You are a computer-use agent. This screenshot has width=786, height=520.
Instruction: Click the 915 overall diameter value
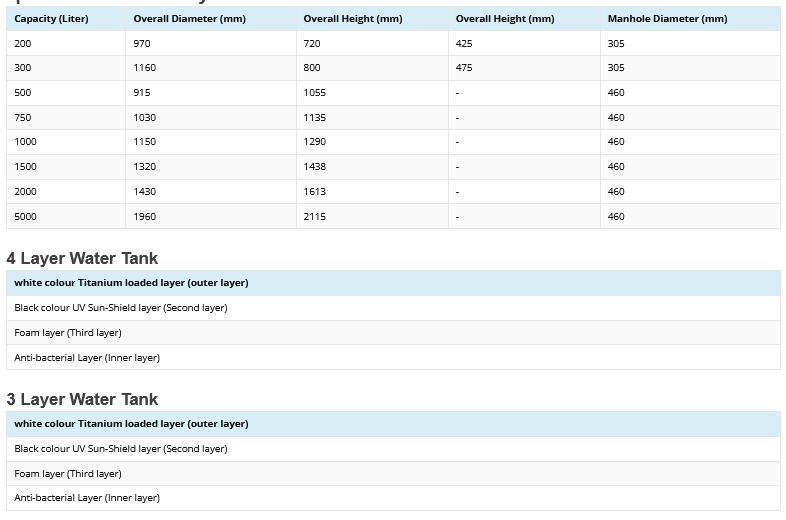coord(142,93)
